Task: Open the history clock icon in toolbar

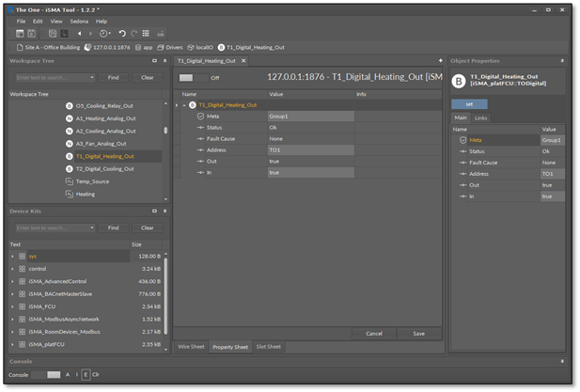Action: [x=102, y=33]
